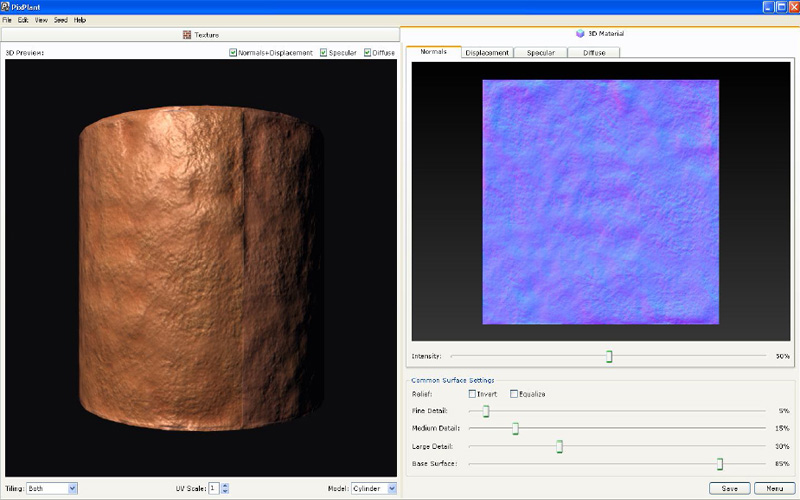Click the Menu button
Image resolution: width=800 pixels, height=500 pixels.
tap(774, 488)
